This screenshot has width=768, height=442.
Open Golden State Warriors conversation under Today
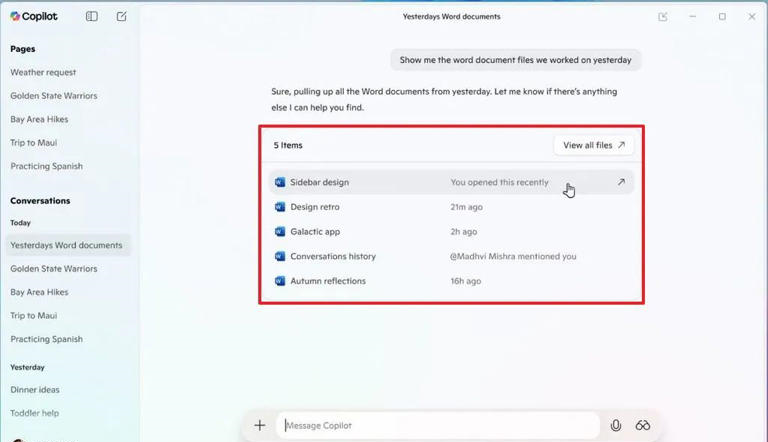[x=54, y=269]
